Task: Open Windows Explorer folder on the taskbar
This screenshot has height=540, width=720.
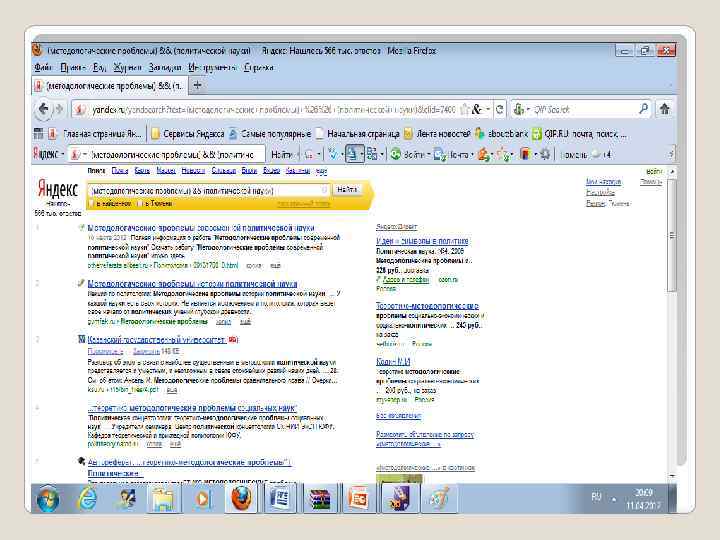Action: click(163, 499)
